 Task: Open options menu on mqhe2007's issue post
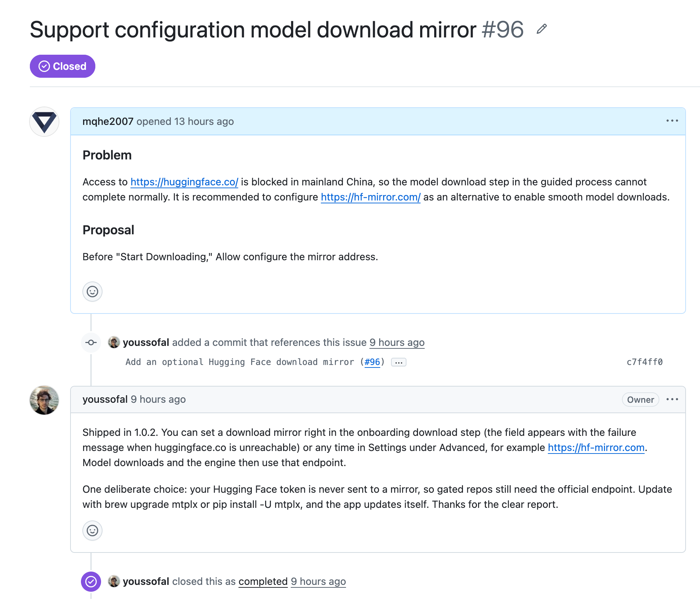[672, 121]
